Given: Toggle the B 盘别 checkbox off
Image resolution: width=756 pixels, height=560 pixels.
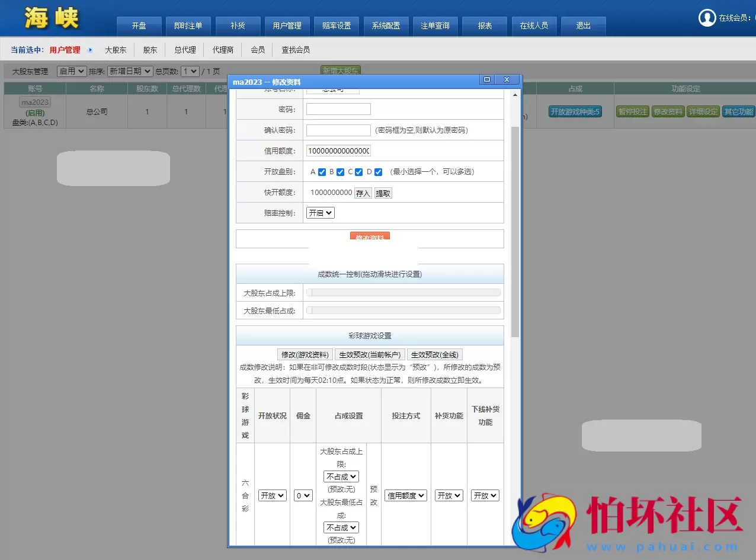Looking at the screenshot, I should pos(341,172).
